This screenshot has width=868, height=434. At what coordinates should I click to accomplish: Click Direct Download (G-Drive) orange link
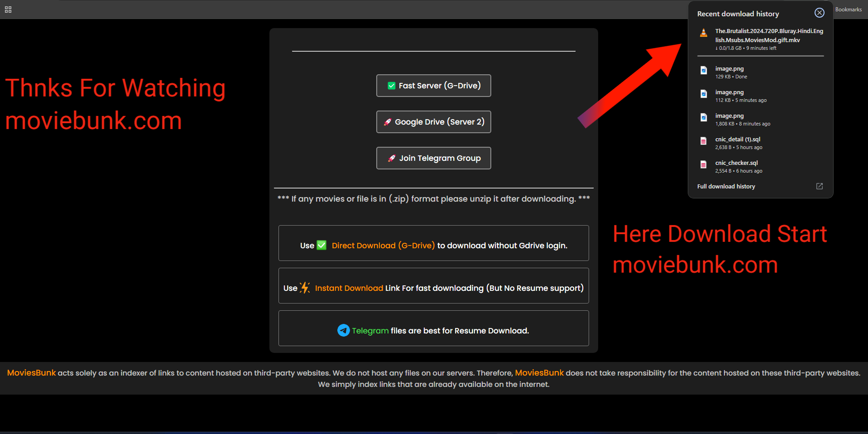coord(383,246)
